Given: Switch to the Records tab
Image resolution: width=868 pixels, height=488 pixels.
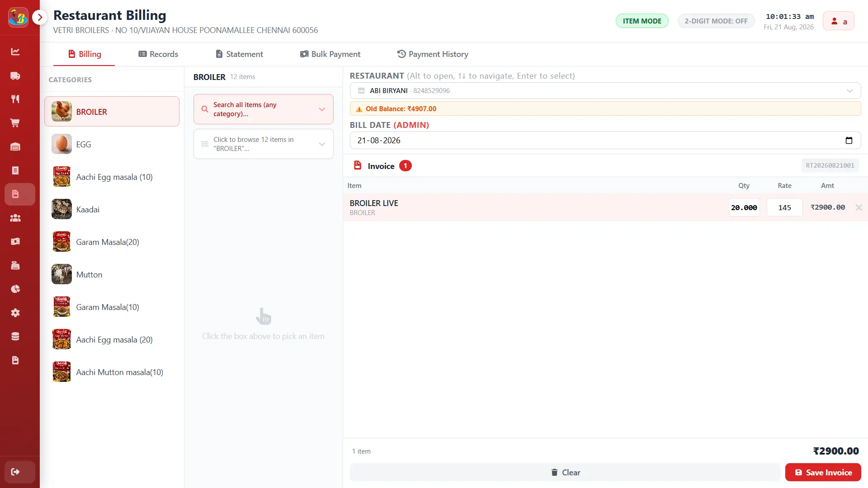Looking at the screenshot, I should 158,54.
